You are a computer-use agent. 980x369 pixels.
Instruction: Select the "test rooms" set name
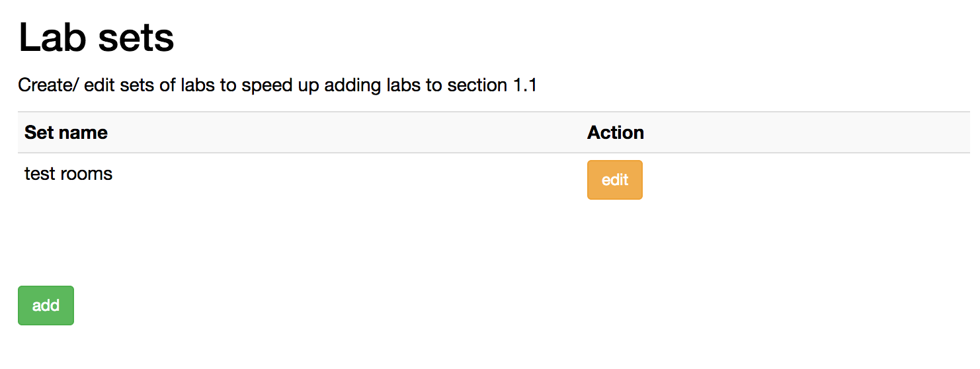point(68,174)
